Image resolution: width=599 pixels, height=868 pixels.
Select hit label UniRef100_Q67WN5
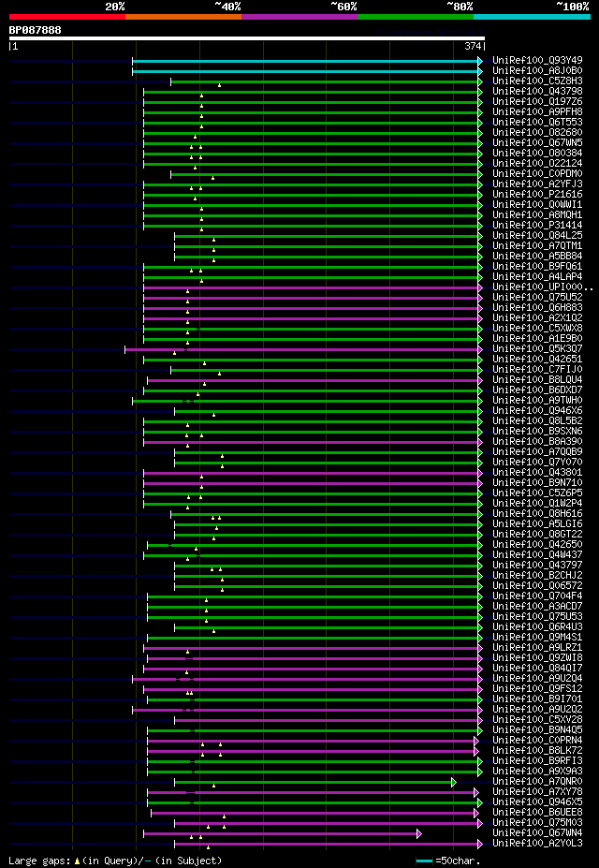[x=537, y=142]
